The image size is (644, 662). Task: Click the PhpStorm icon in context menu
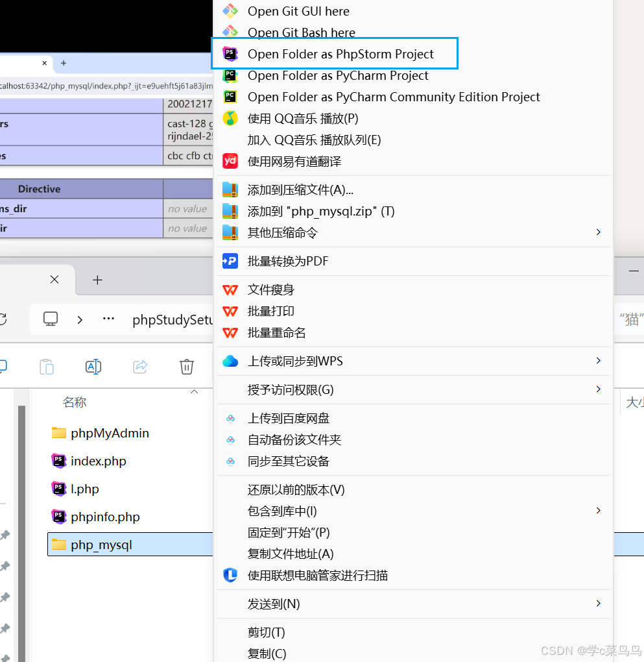pos(230,54)
